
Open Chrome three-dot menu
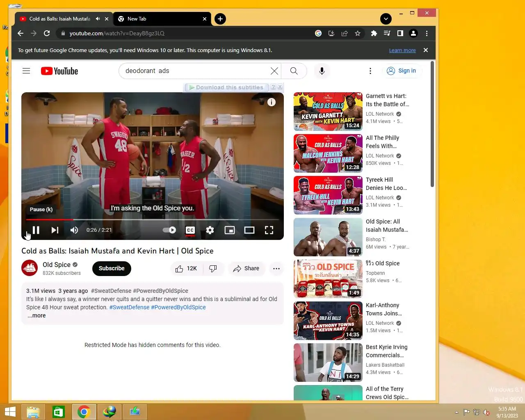click(427, 33)
